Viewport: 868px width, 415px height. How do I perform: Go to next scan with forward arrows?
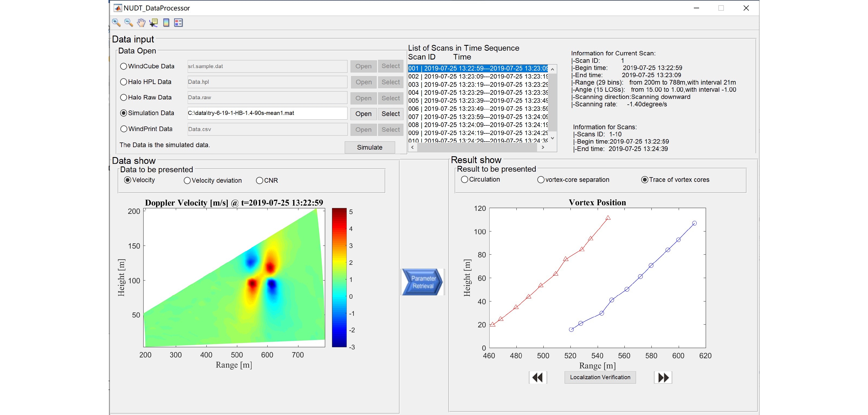663,377
